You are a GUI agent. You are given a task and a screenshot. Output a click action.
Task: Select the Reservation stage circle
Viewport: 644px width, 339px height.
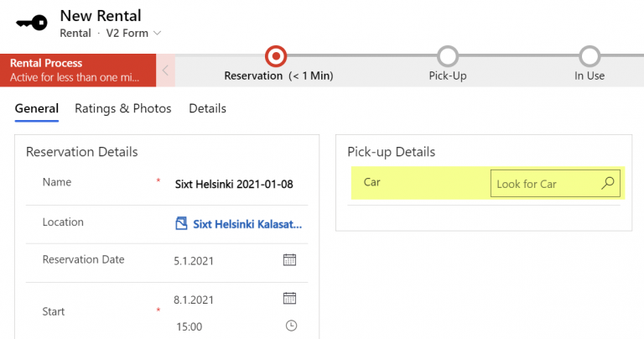(276, 56)
